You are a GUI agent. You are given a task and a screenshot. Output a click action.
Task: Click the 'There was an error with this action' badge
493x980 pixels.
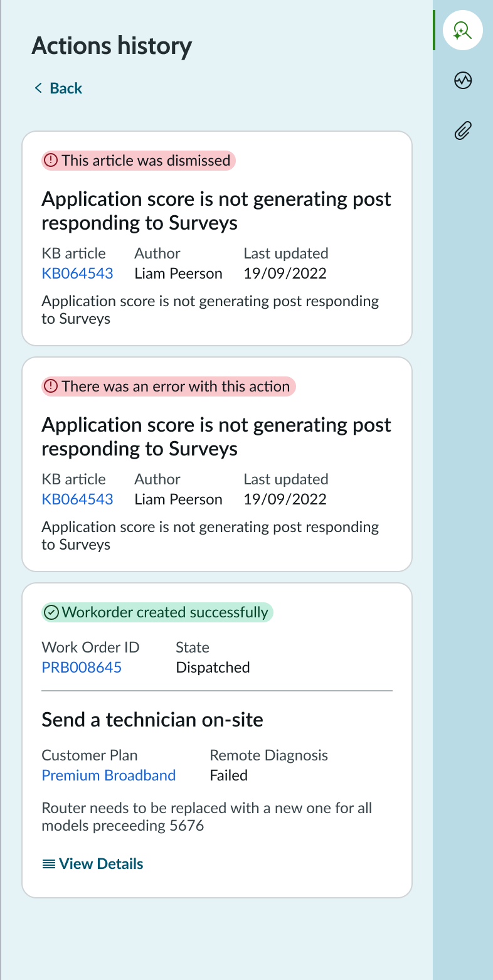click(x=168, y=386)
